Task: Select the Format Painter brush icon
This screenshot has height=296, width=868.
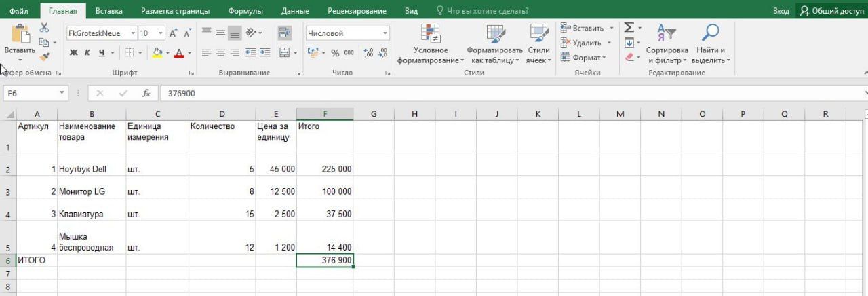Action: click(x=44, y=57)
